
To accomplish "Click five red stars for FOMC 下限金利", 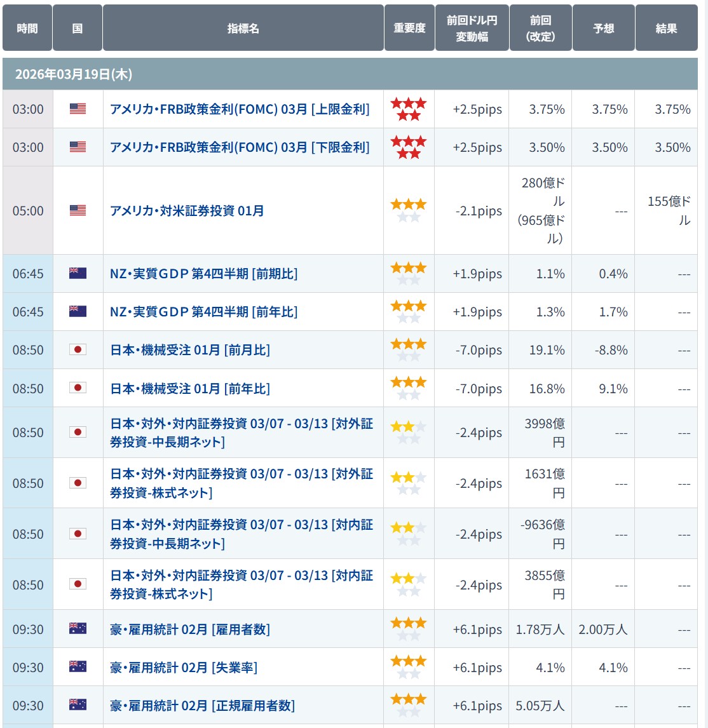I will [x=409, y=147].
